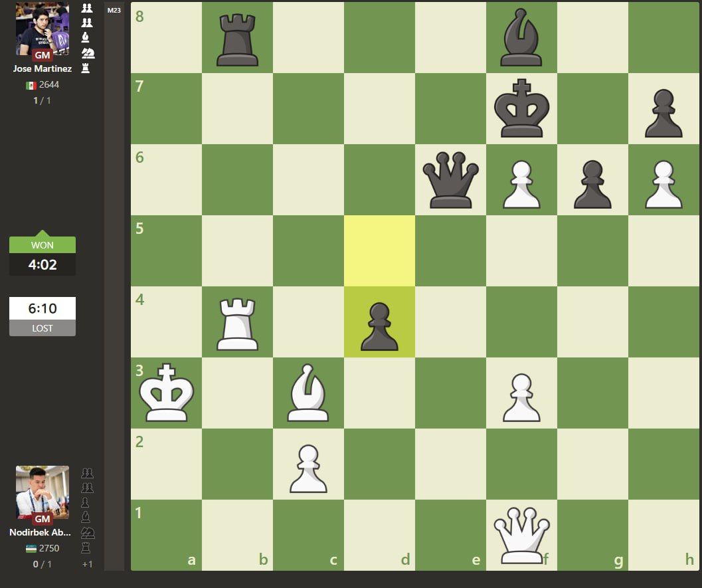Select the black pawn on h7

point(663,108)
